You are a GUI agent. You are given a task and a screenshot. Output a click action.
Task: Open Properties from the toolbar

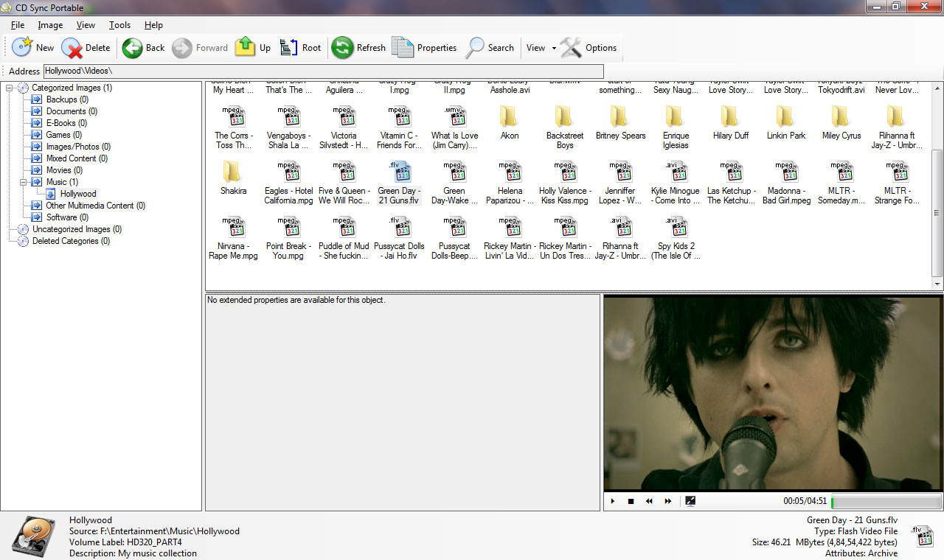425,48
